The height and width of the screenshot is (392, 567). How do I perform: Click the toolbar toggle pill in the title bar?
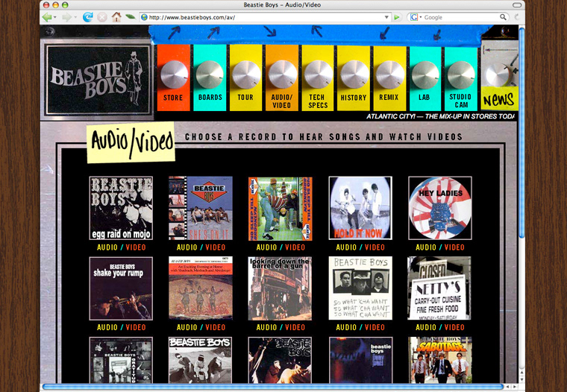pos(517,5)
